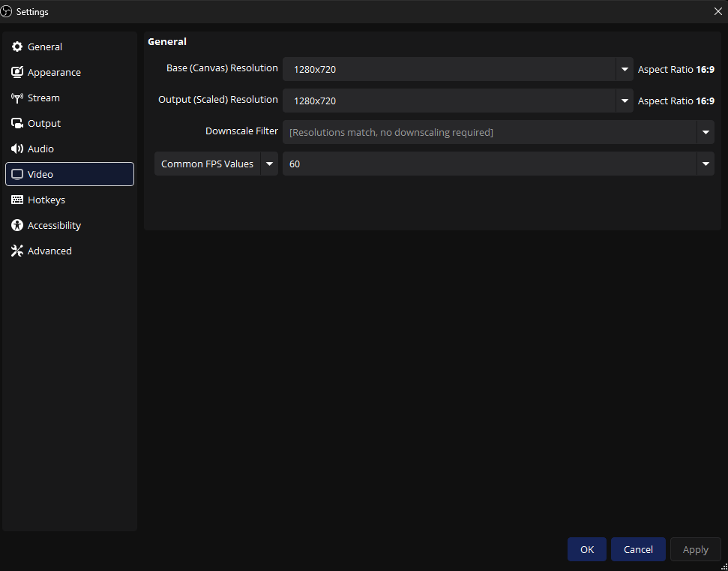Select the Output settings label

44,124
